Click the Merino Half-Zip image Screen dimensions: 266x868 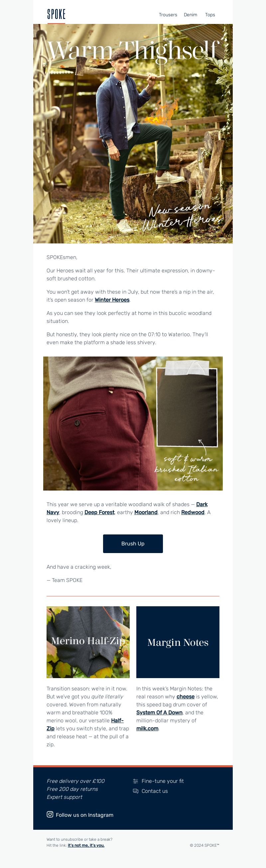88,642
